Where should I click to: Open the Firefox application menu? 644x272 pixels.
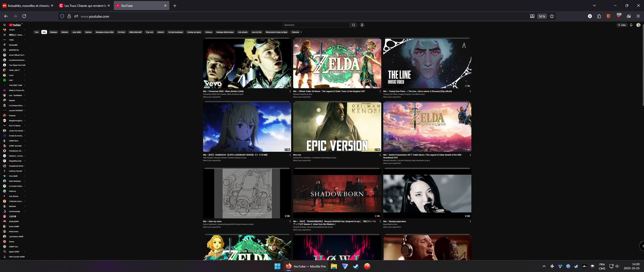638,16
